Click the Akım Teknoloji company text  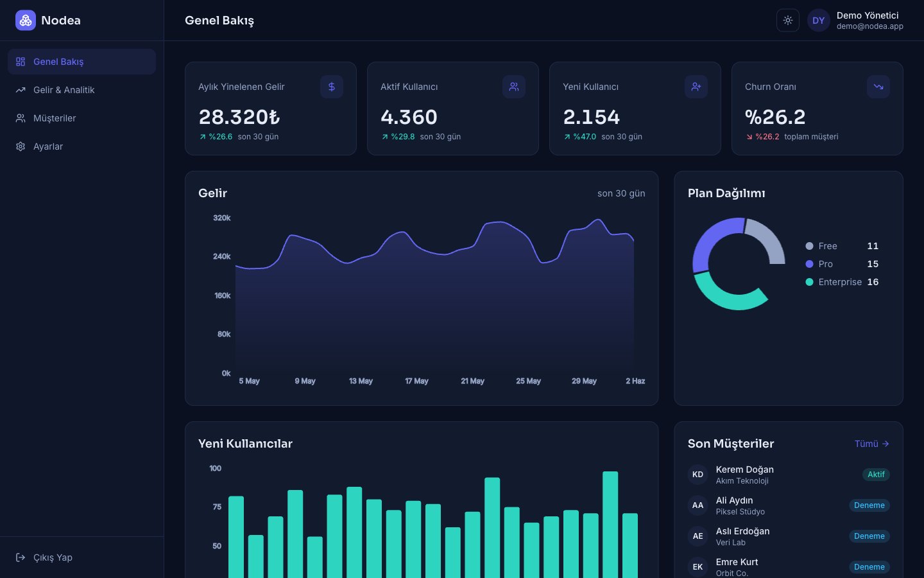tap(742, 481)
